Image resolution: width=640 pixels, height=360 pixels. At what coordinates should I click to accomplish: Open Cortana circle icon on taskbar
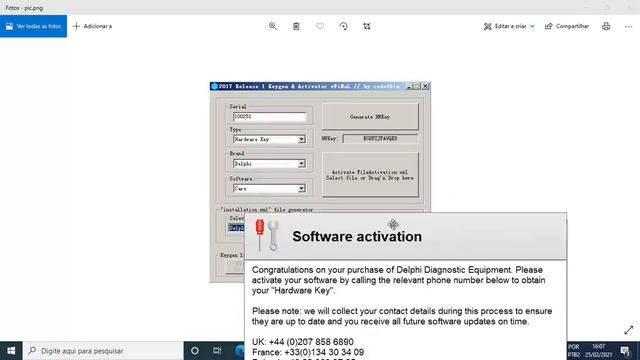click(195, 351)
